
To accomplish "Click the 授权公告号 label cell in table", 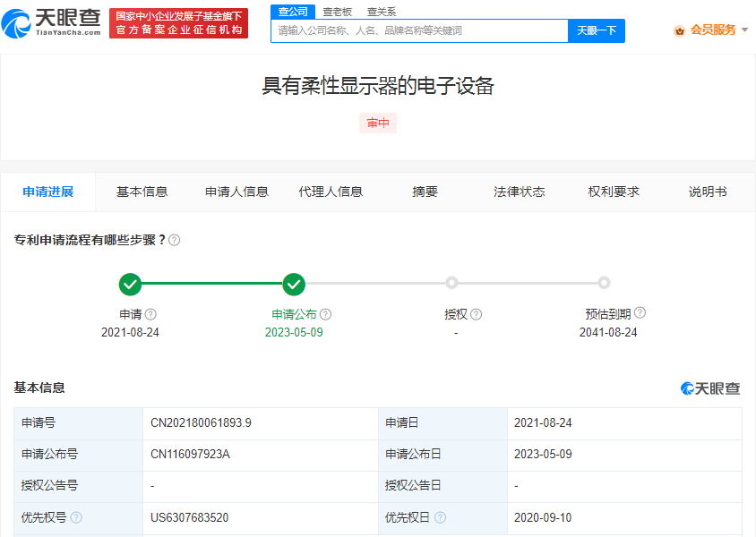I will pyautogui.click(x=79, y=486).
